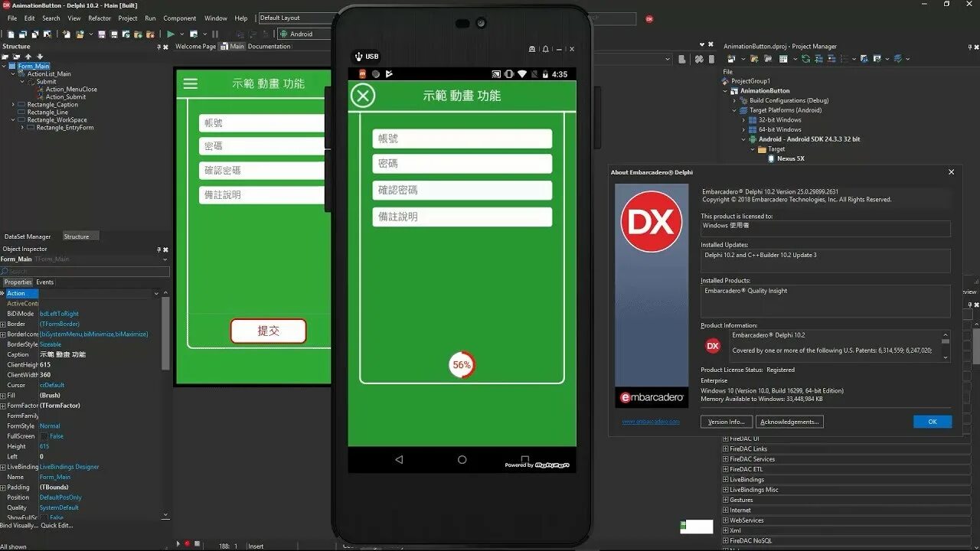
Task: Click Product Information scroll down arrow
Action: [946, 357]
